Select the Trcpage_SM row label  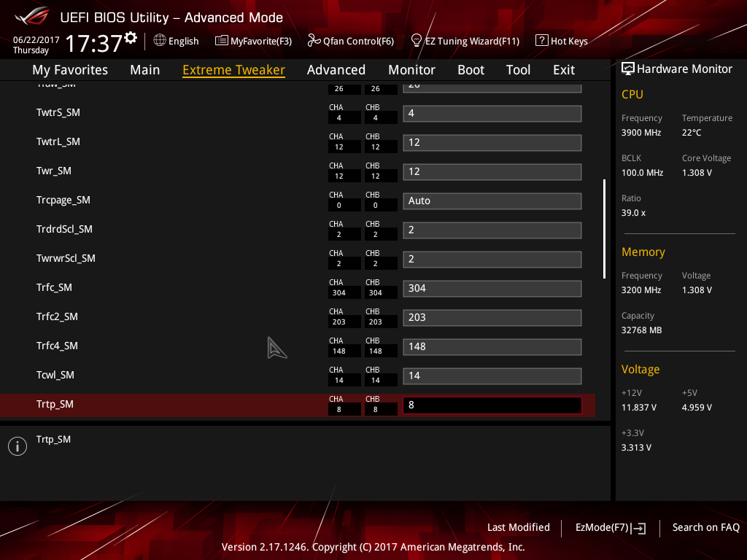pos(63,200)
